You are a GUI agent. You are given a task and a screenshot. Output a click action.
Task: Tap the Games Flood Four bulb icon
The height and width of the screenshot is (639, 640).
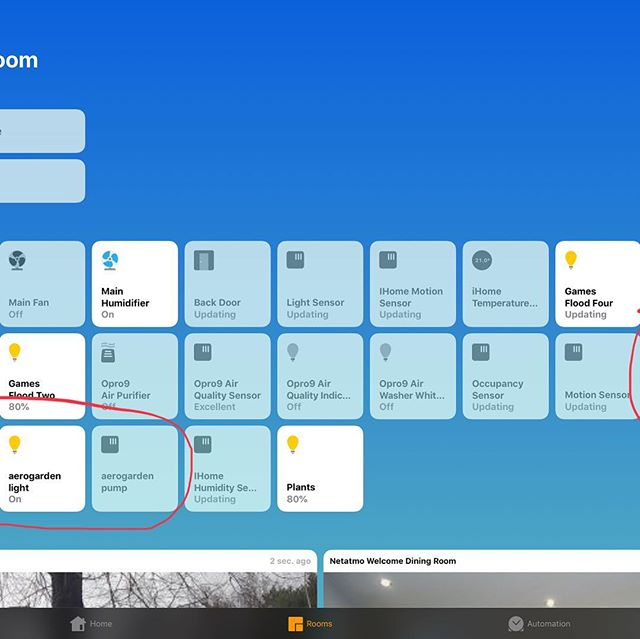571,261
